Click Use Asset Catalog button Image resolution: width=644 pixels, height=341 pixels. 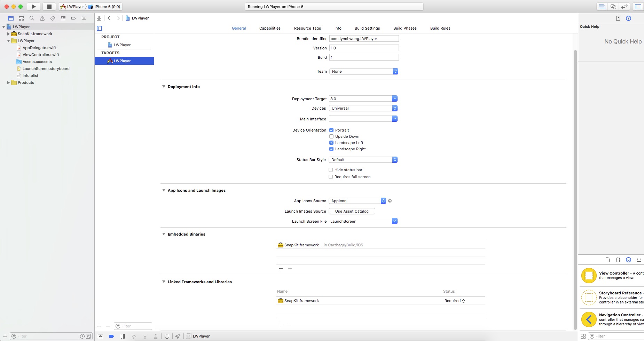[x=352, y=211]
